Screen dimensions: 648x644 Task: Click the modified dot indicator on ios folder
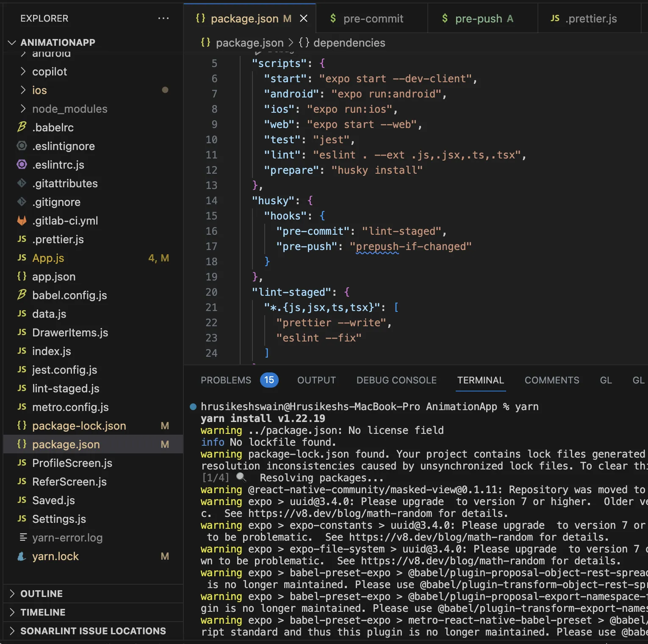point(165,90)
